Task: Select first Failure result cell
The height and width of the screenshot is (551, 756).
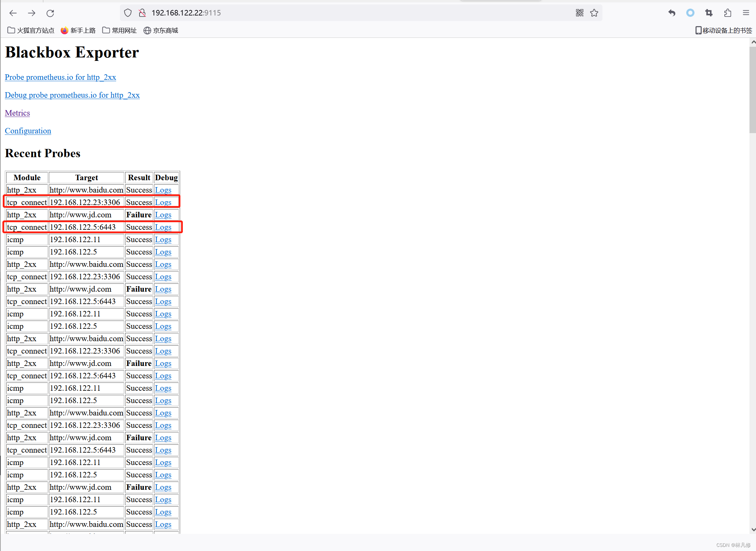Action: (x=139, y=215)
